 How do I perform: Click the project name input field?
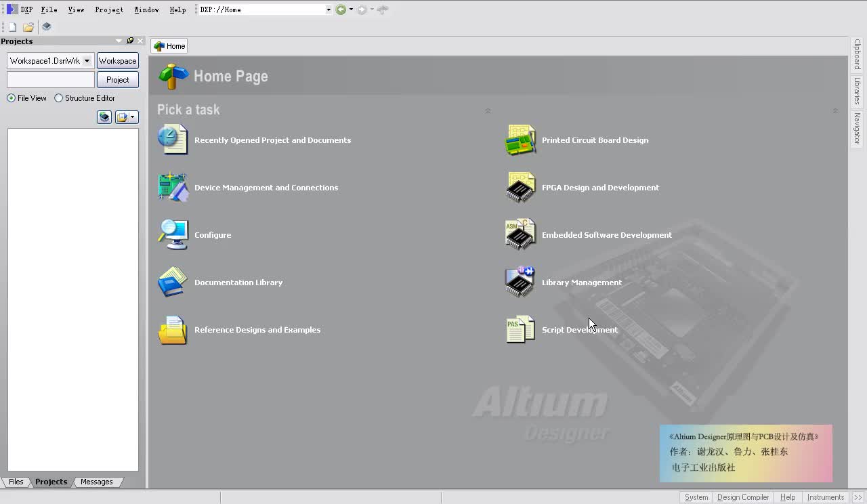(x=51, y=80)
